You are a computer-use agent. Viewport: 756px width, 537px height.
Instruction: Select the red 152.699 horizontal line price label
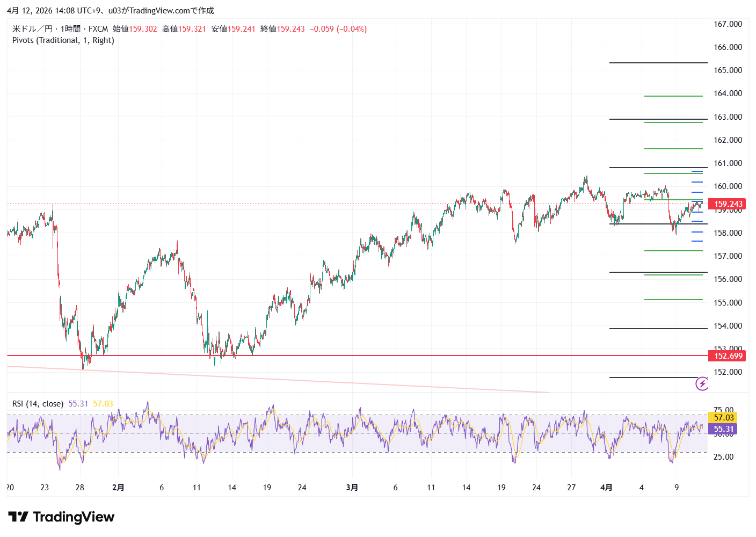pyautogui.click(x=728, y=356)
